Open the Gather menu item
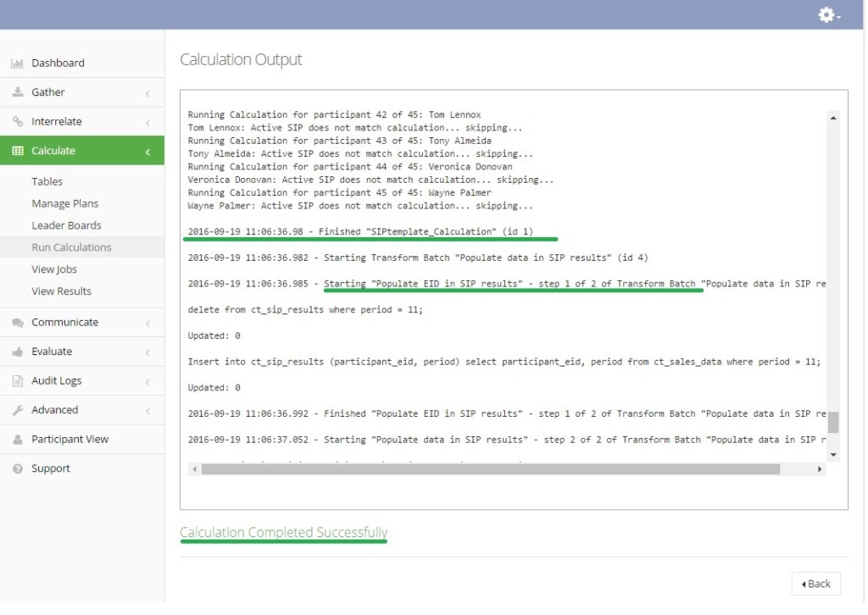The height and width of the screenshot is (615, 868). pyautogui.click(x=82, y=92)
